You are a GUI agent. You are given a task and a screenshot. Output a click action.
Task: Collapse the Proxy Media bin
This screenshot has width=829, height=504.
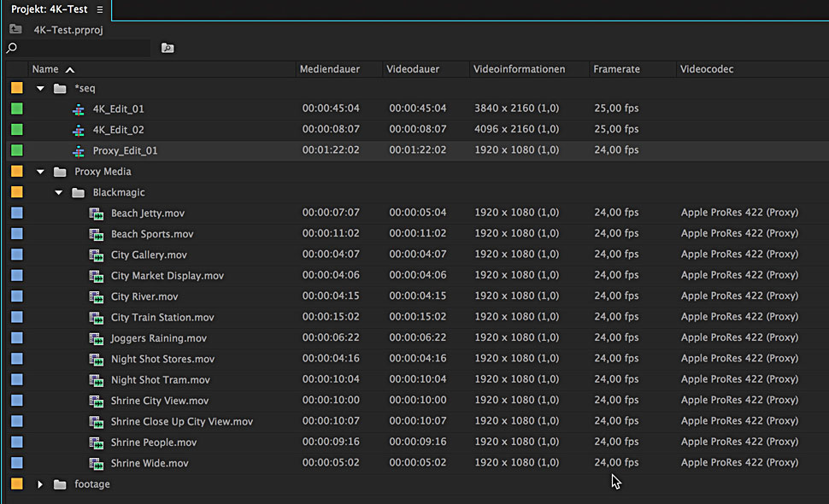[x=40, y=172]
